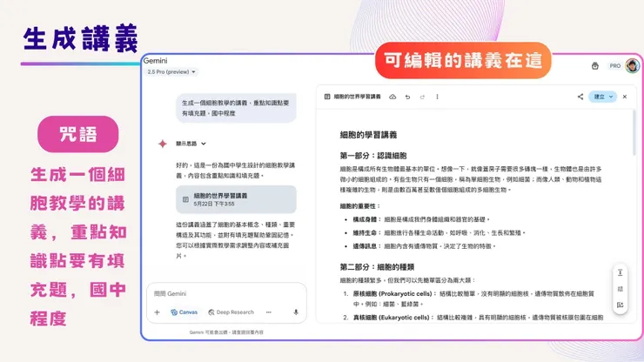Undo the last canvas edit
Image resolution: width=644 pixels, height=362 pixels.
tap(407, 97)
